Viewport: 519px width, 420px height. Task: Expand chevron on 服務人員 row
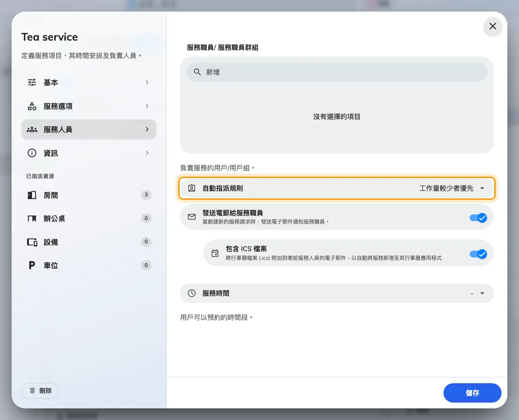(147, 129)
